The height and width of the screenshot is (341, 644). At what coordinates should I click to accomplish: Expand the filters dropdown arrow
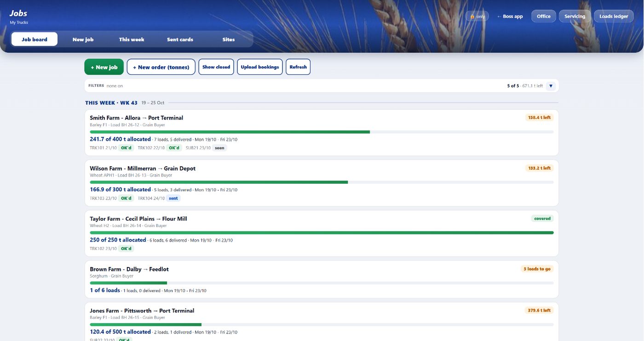tap(551, 86)
